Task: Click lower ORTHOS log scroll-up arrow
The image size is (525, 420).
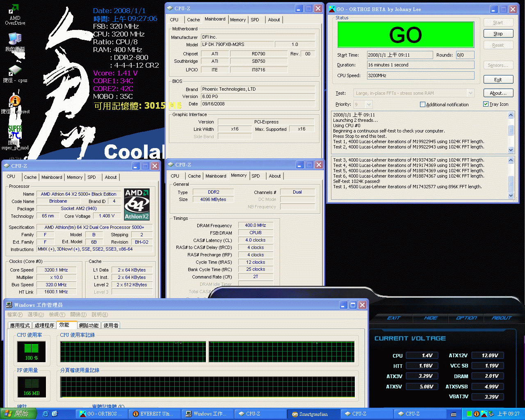Action: [x=511, y=160]
